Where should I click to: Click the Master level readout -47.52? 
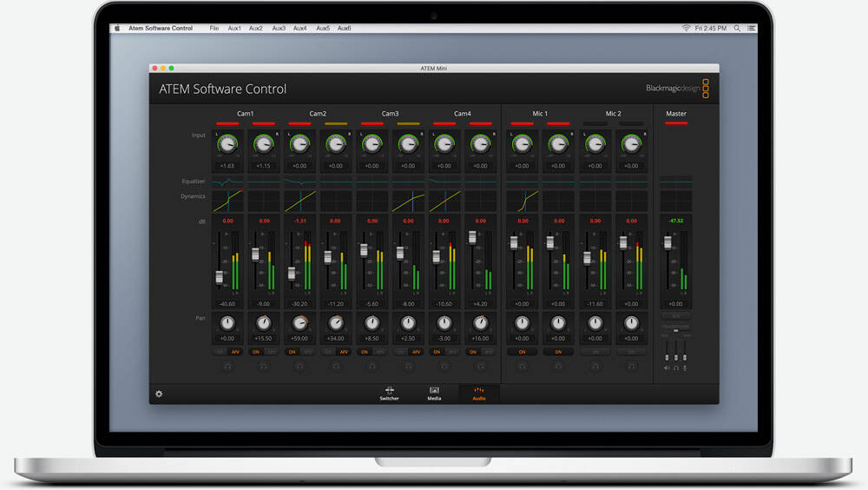tap(676, 221)
